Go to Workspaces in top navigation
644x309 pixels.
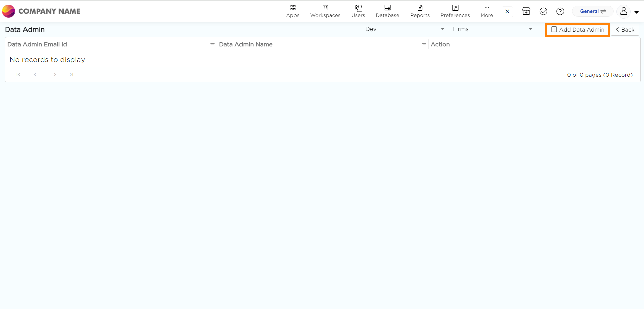(325, 11)
